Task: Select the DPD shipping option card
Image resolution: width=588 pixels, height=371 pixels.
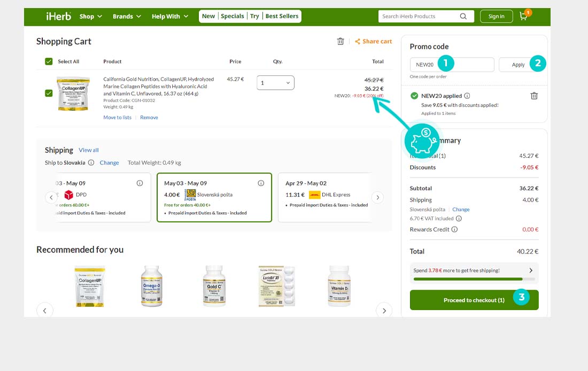Action: point(103,197)
